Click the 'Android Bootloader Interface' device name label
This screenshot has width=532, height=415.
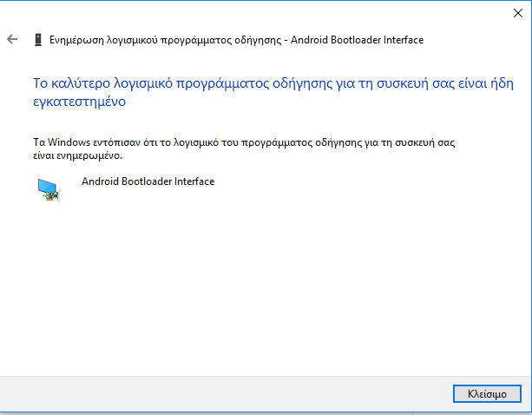tap(148, 181)
